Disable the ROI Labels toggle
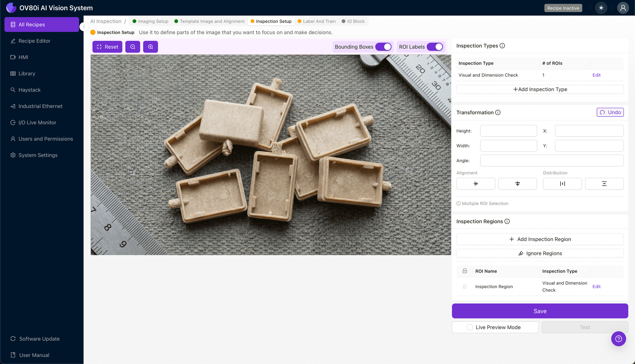Screen dimensions: 635x364 (x=435, y=47)
